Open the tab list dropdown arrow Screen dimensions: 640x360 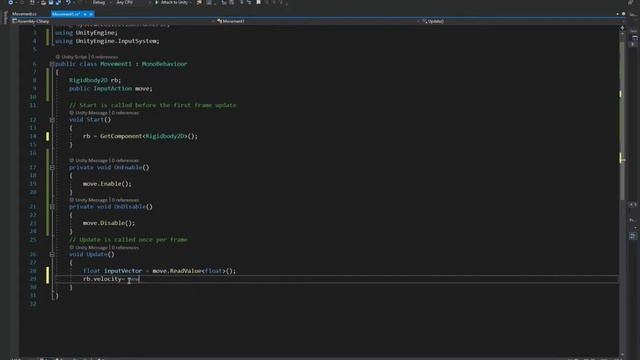tap(617, 14)
